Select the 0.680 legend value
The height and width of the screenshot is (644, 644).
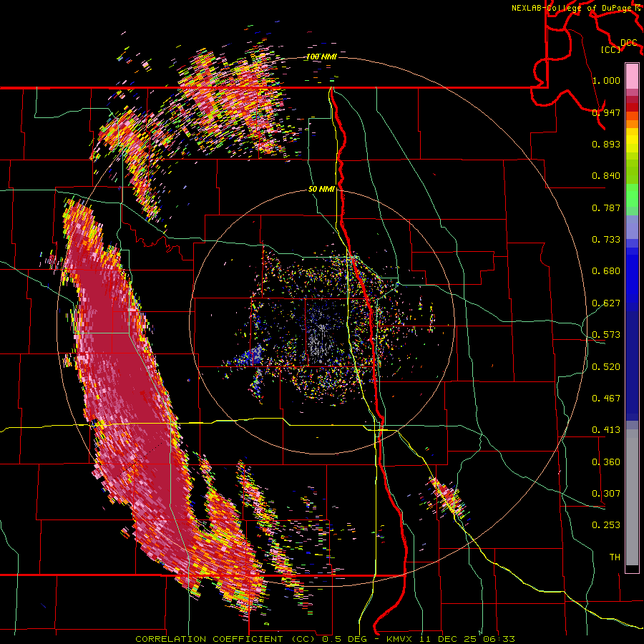606,271
